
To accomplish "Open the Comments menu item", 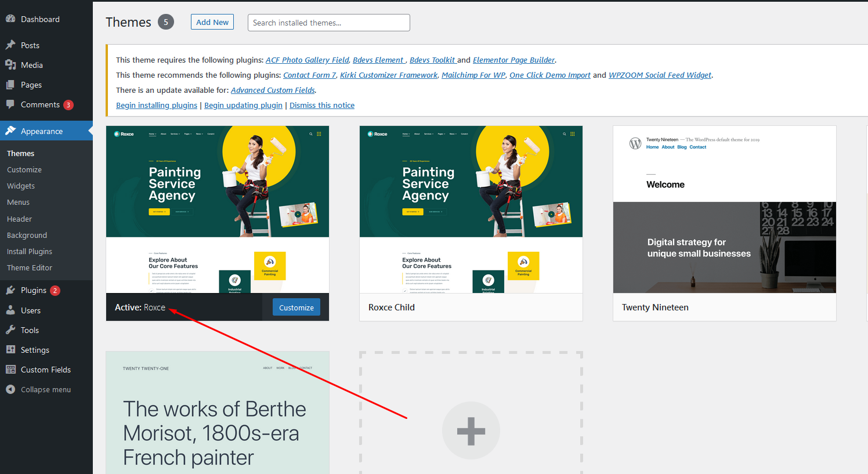I will click(46, 104).
